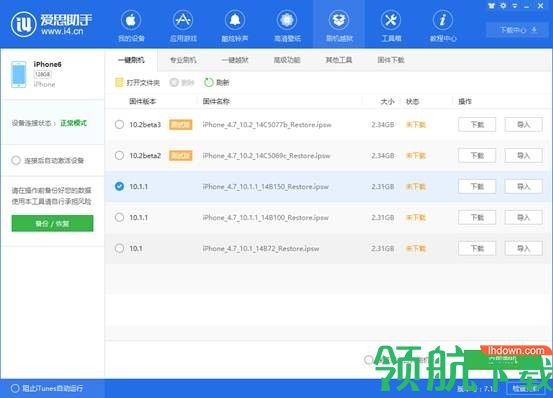Viewport: 553px width, 398px height.
Task: Click the beta badge on 10.2beta3 row
Action: click(181, 124)
